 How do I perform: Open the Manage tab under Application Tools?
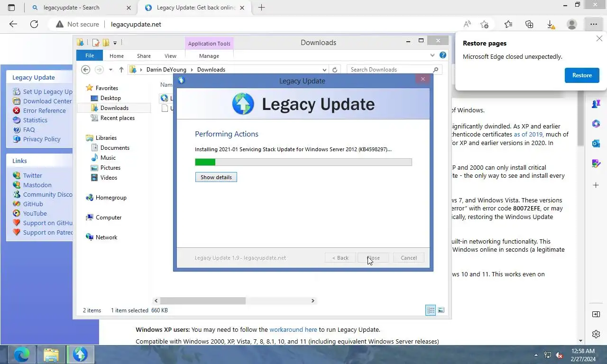point(209,56)
